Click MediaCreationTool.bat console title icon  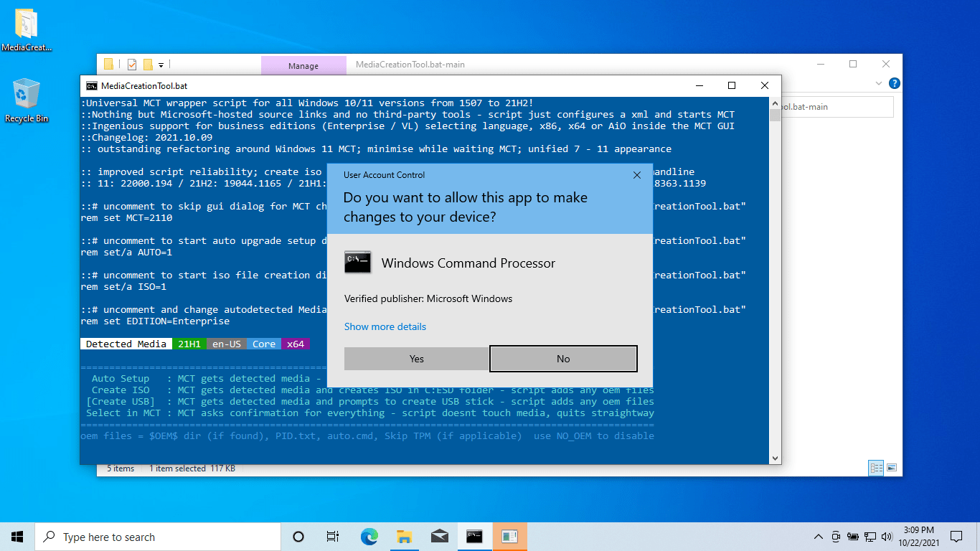point(91,85)
